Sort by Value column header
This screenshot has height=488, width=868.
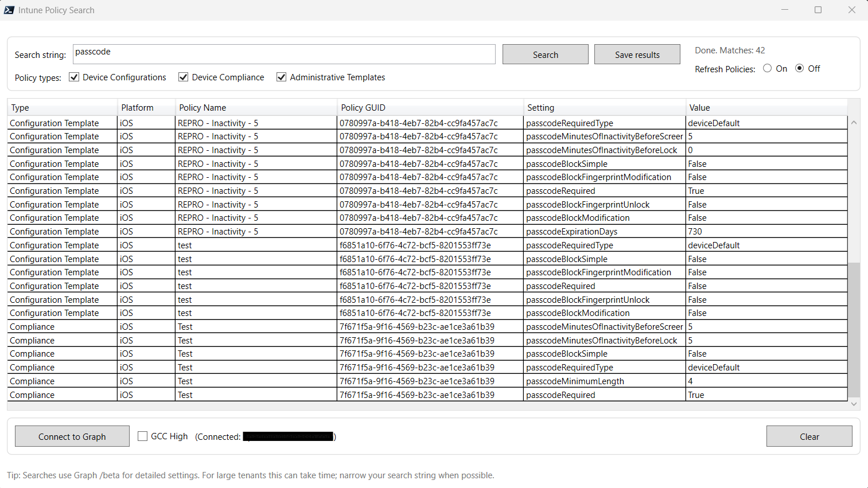coord(766,107)
